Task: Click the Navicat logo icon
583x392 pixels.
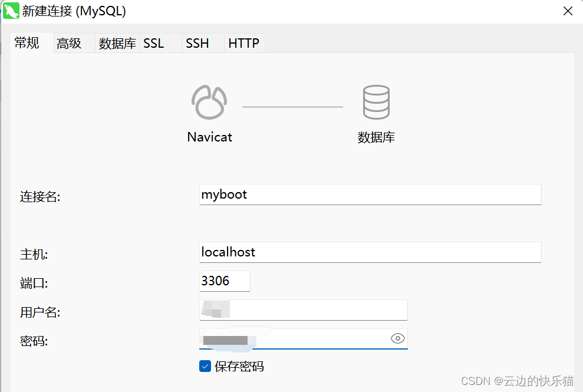Action: tap(209, 103)
